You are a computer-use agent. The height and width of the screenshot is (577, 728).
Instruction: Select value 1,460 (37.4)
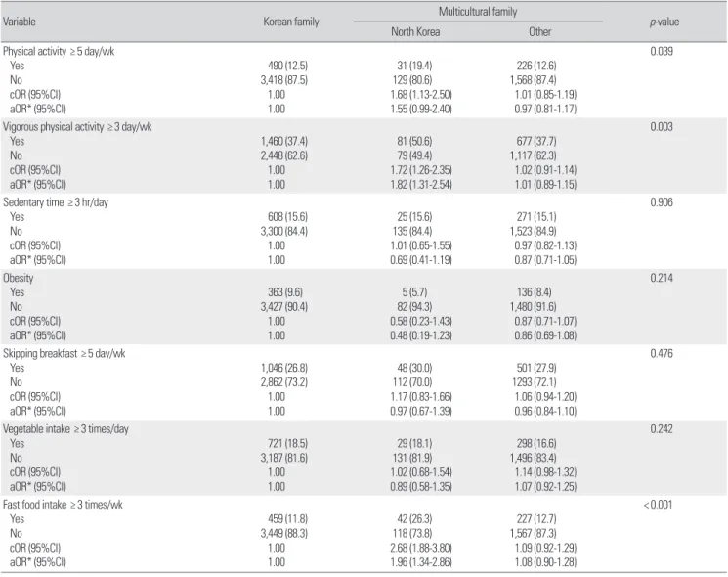click(x=284, y=141)
